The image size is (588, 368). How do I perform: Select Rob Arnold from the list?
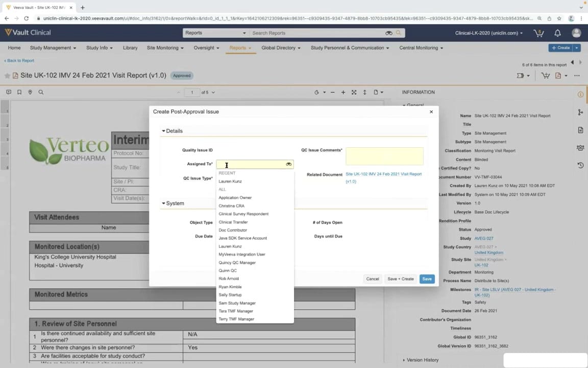point(229,279)
